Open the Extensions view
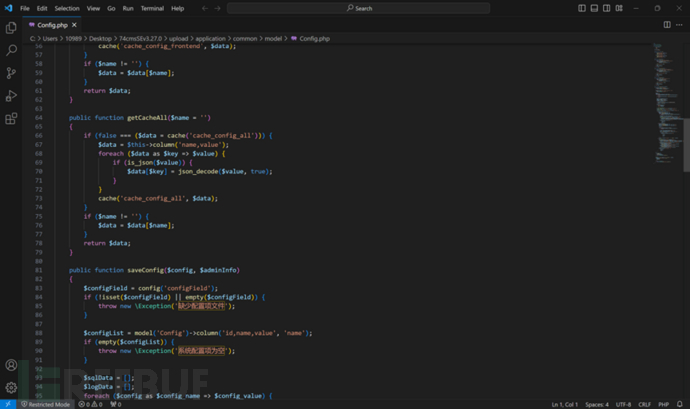The height and width of the screenshot is (409, 690). [11, 119]
